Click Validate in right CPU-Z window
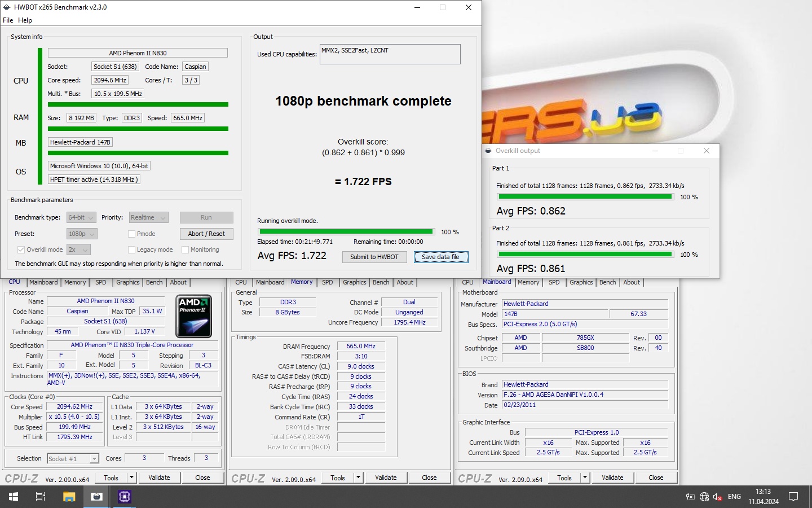The width and height of the screenshot is (812, 508). (x=612, y=478)
